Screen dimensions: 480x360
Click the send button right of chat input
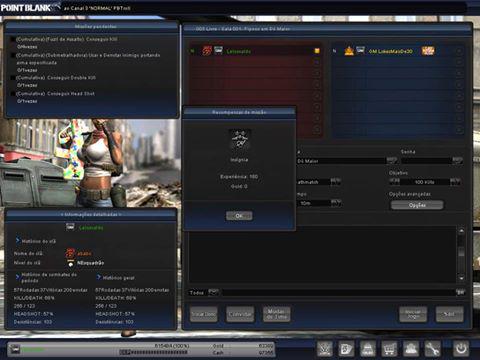[x=460, y=292]
